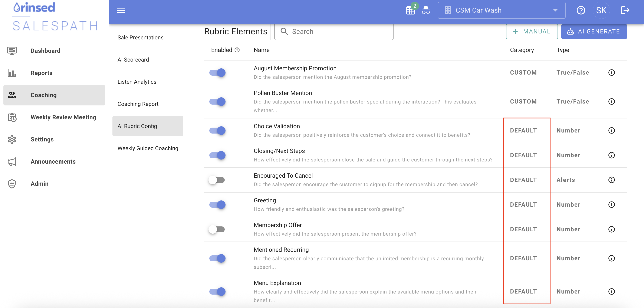The image size is (644, 308).
Task: Click the search magnifier icon
Action: click(284, 32)
